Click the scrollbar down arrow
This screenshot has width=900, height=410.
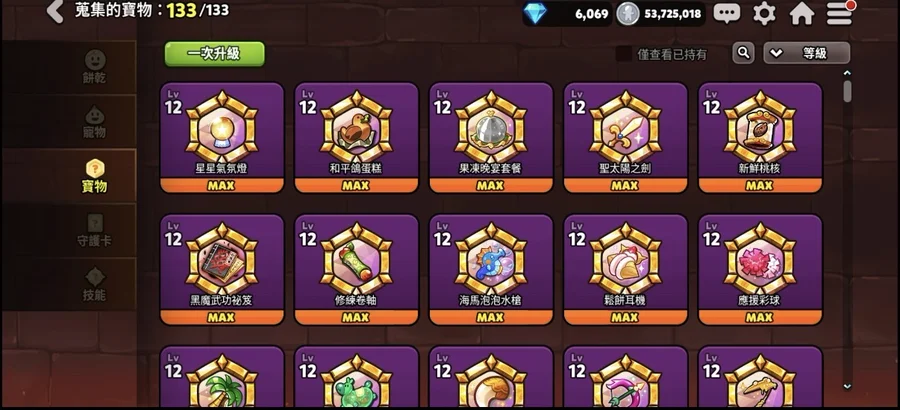pyautogui.click(x=847, y=386)
